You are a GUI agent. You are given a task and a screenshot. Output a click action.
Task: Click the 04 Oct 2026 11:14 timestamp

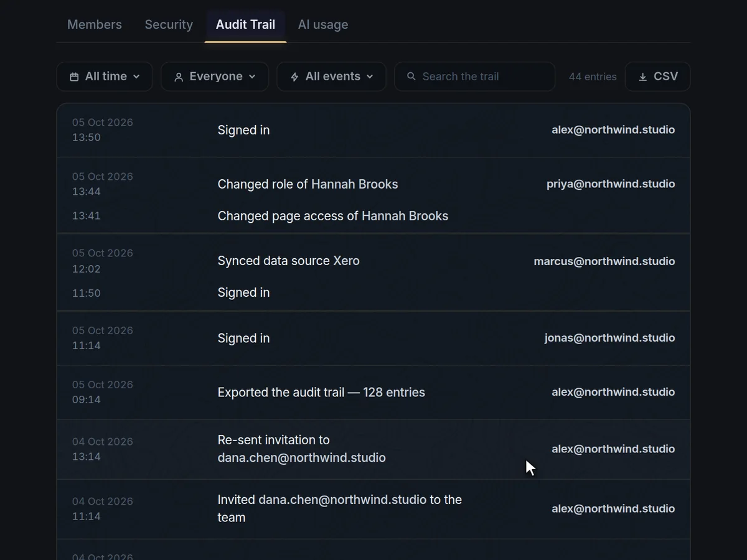(x=103, y=508)
